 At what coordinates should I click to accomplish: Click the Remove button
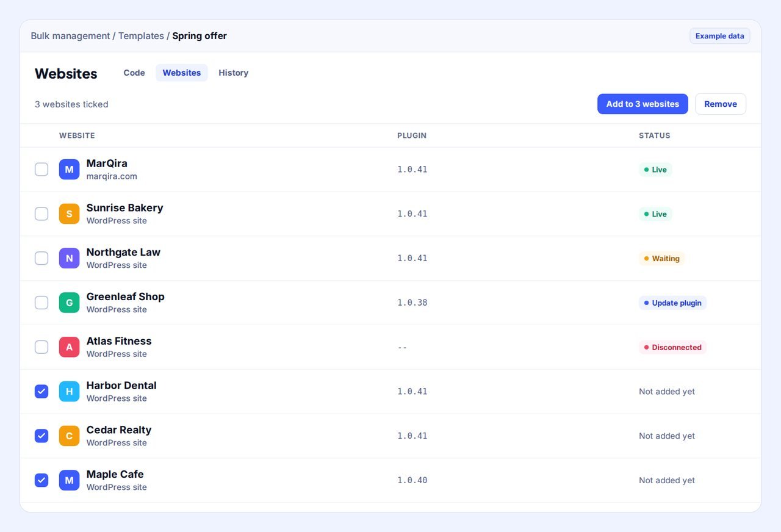point(721,104)
